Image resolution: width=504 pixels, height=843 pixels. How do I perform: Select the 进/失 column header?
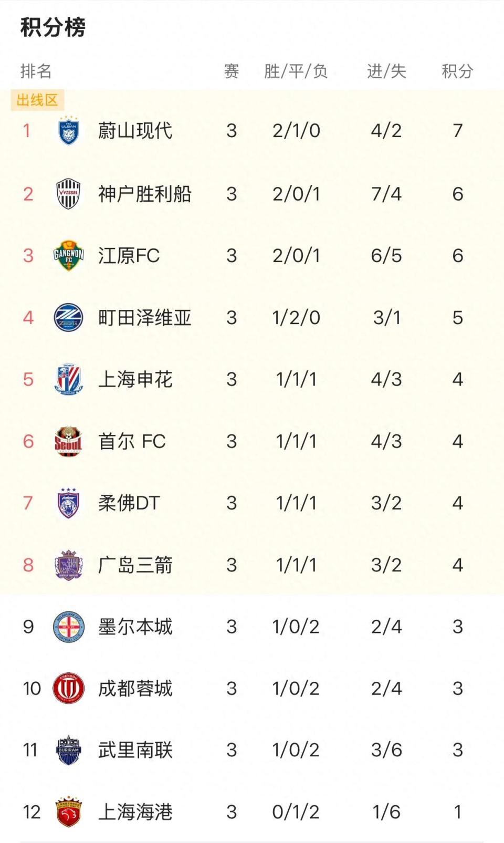tap(386, 71)
